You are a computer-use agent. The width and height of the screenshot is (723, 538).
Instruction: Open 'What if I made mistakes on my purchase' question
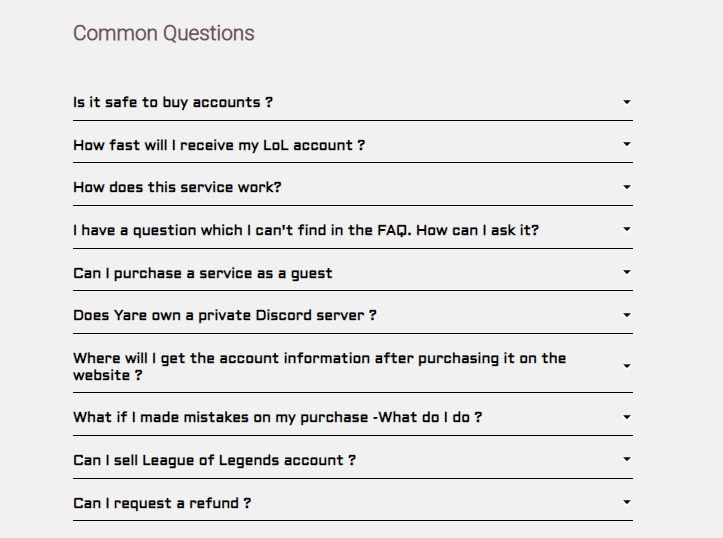(277, 417)
